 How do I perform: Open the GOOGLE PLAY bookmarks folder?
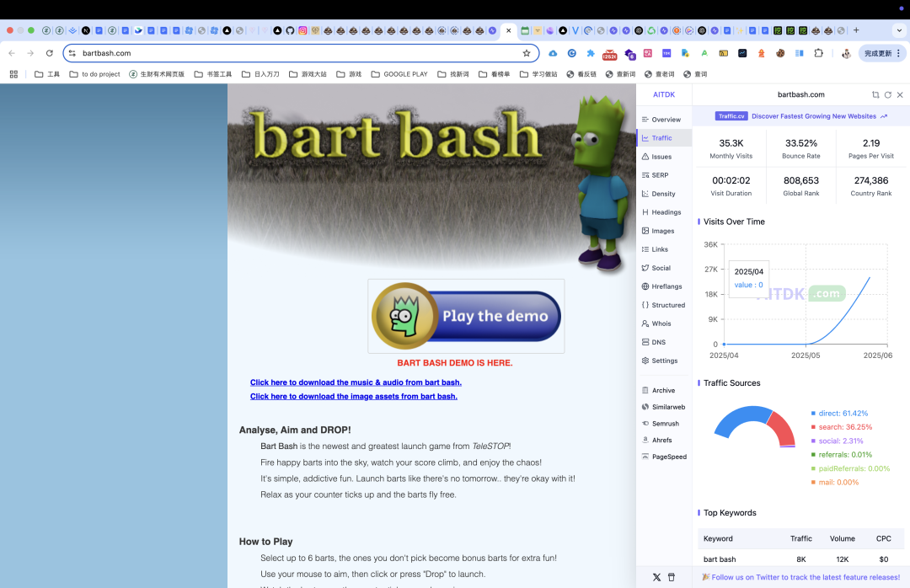pos(399,74)
